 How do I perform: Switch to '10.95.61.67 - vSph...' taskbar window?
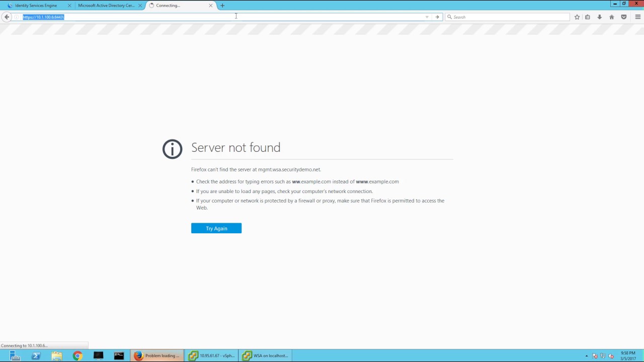[x=211, y=356]
